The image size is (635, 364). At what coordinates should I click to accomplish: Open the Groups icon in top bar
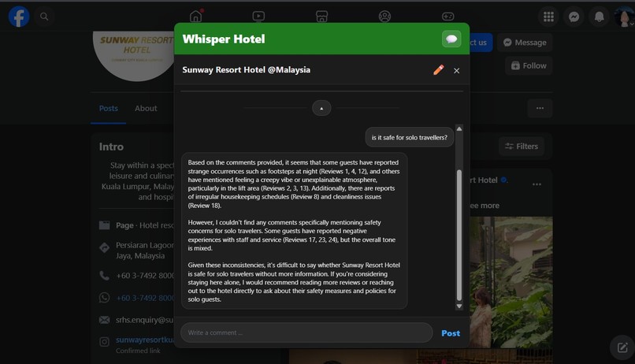(x=384, y=17)
